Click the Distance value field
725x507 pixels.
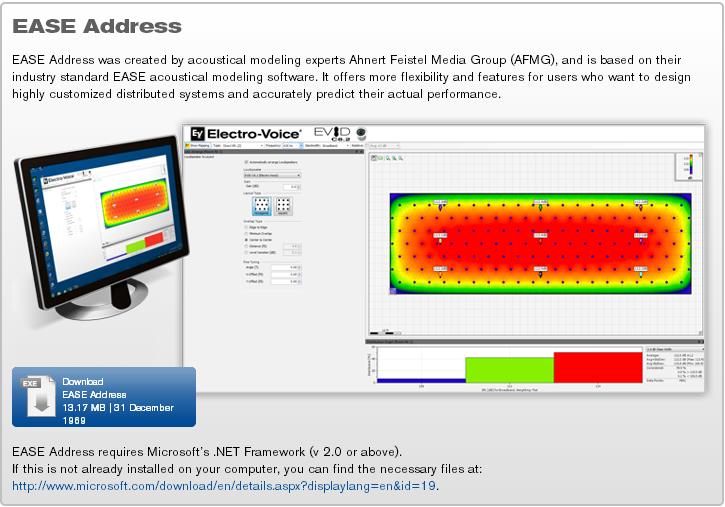click(292, 246)
